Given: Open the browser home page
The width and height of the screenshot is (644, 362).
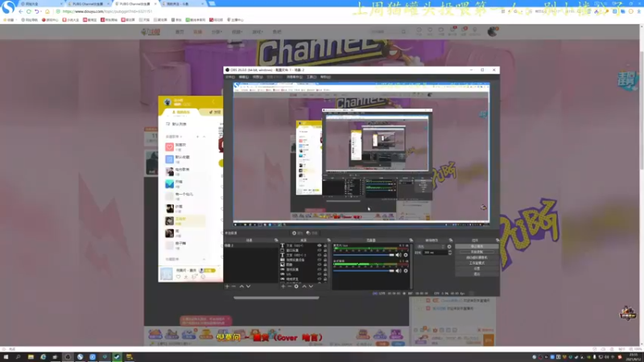Looking at the screenshot, I should pos(47,11).
